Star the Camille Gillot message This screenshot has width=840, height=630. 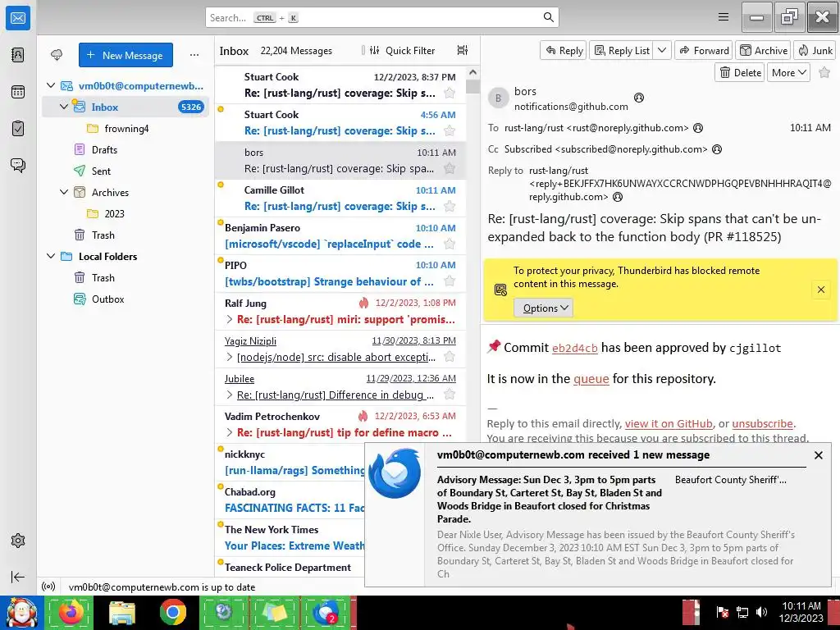(450, 206)
